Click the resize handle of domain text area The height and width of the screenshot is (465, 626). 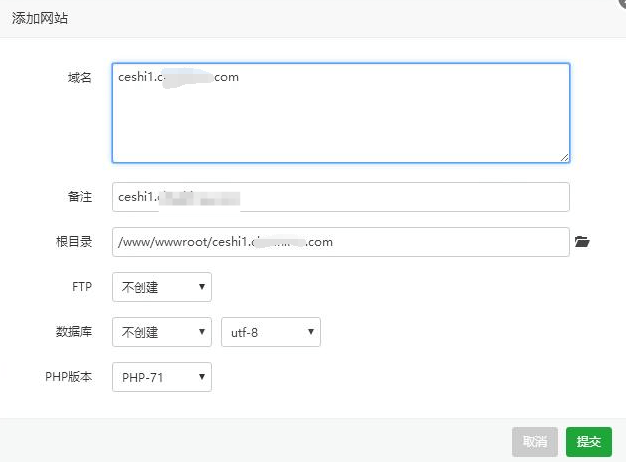pos(564,156)
